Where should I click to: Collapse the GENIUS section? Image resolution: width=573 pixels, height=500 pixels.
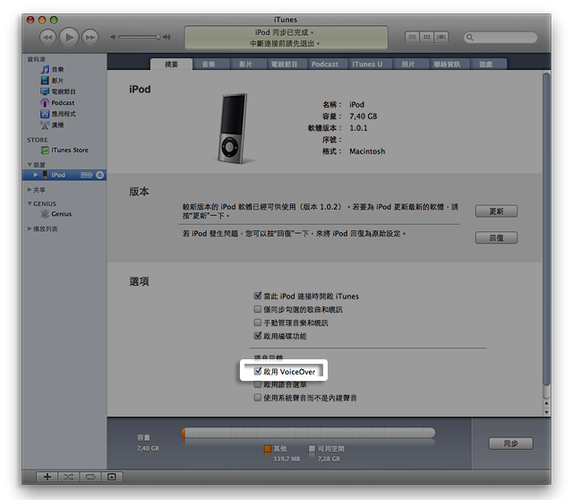tap(30, 204)
